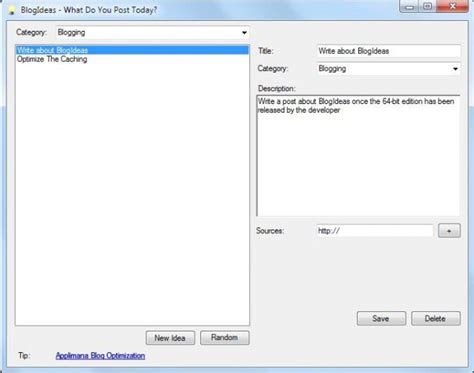
Task: Expand the idea Category combo box arrow
Action: [455, 69]
